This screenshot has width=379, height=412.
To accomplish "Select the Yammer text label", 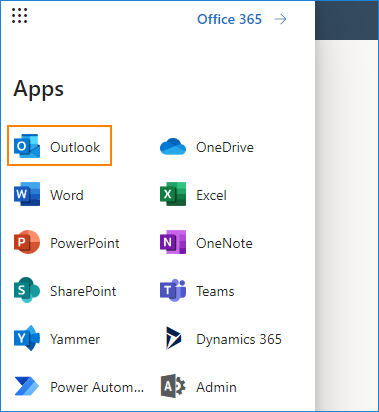I will click(x=75, y=339).
